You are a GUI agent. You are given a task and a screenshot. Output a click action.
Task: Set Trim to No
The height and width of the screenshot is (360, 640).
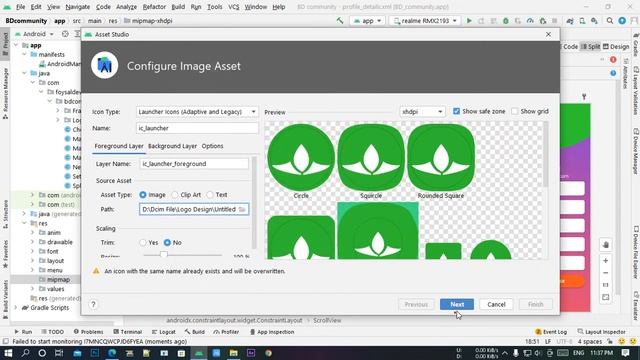[167, 242]
